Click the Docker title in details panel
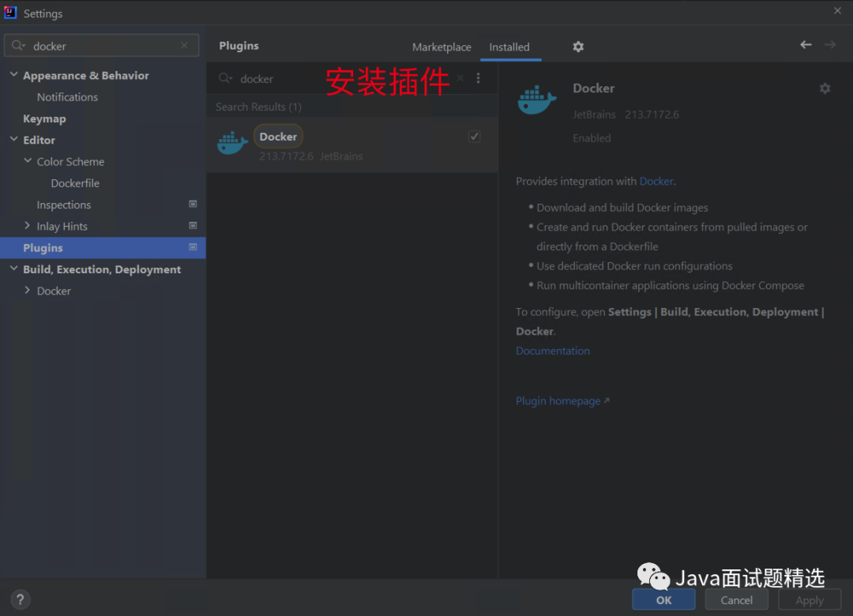Image resolution: width=853 pixels, height=616 pixels. pos(593,88)
